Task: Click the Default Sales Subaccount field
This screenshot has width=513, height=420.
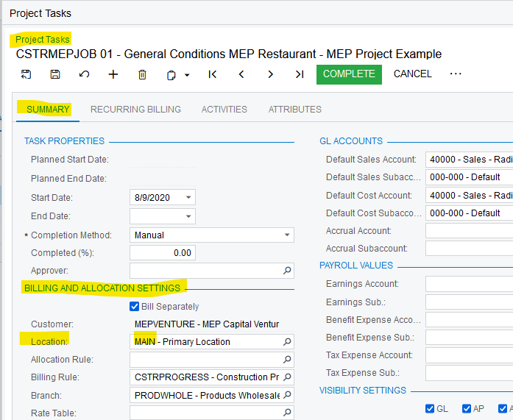Action: (x=469, y=177)
